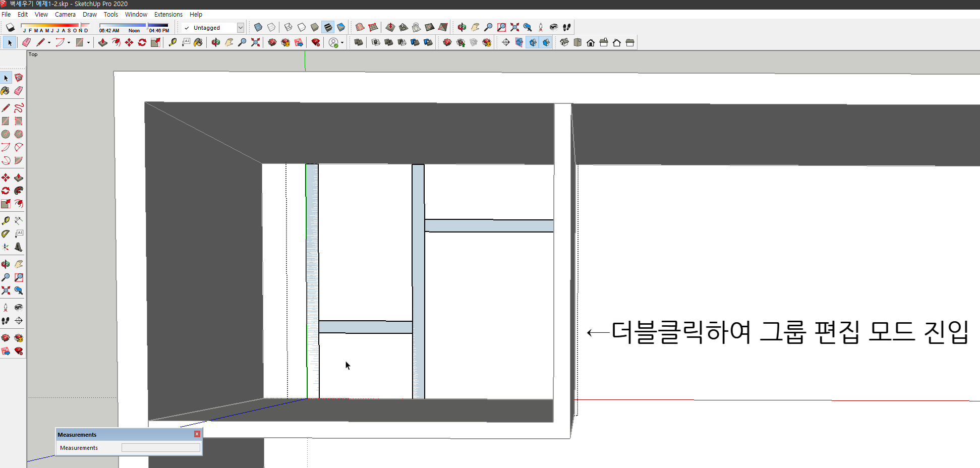Image resolution: width=980 pixels, height=468 pixels.
Task: Click the sign-in account button
Action: pos(333,42)
